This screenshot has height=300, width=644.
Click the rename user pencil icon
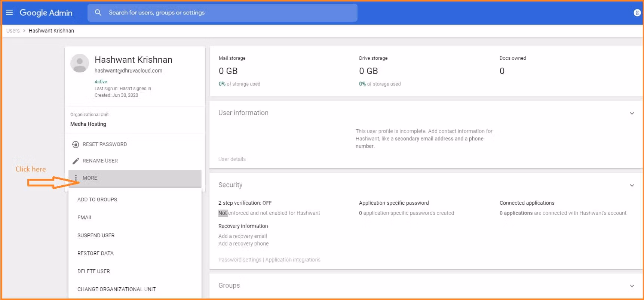76,161
